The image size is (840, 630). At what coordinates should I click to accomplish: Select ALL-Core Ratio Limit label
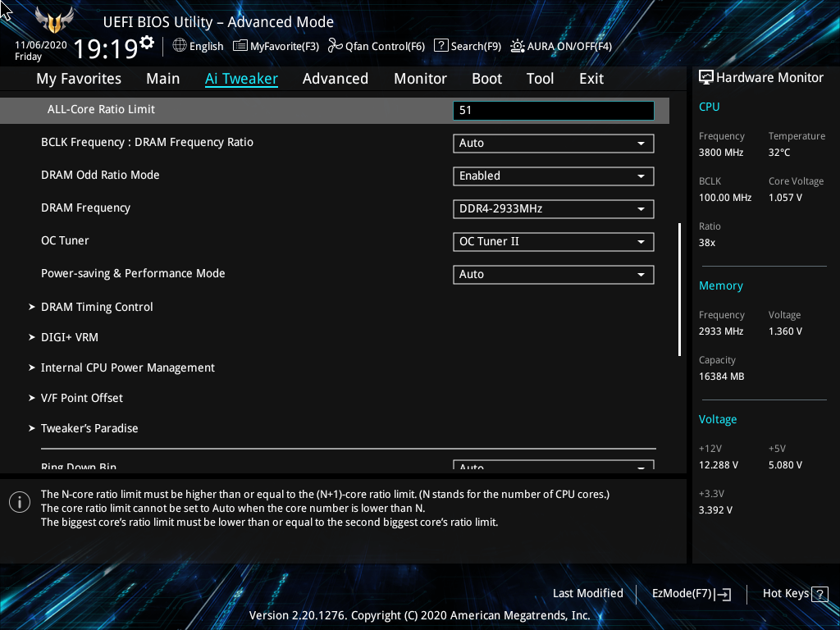[x=101, y=109]
